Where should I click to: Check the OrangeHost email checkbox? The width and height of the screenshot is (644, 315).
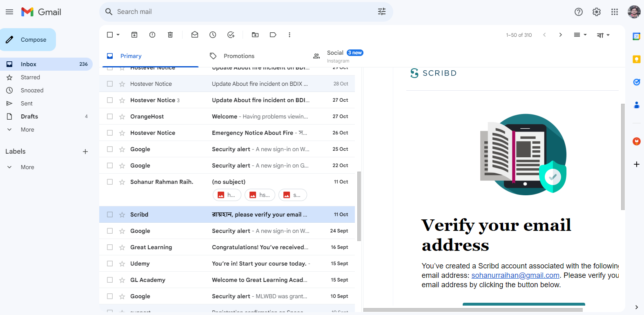click(110, 116)
